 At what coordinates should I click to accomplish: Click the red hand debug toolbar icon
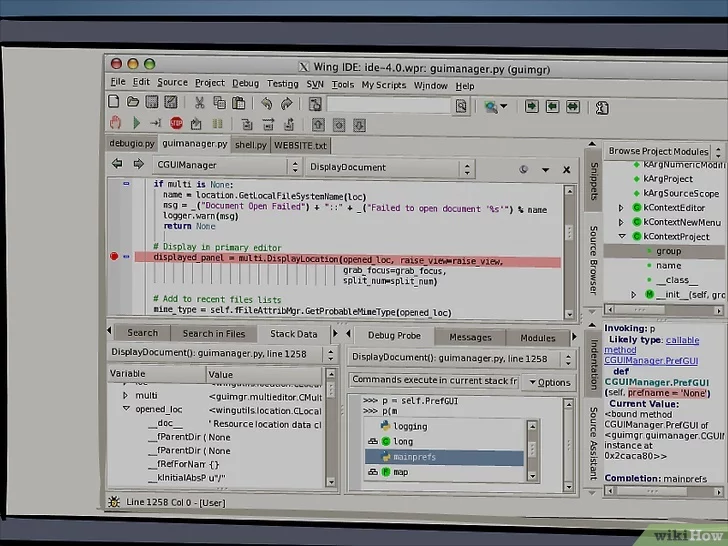115,123
